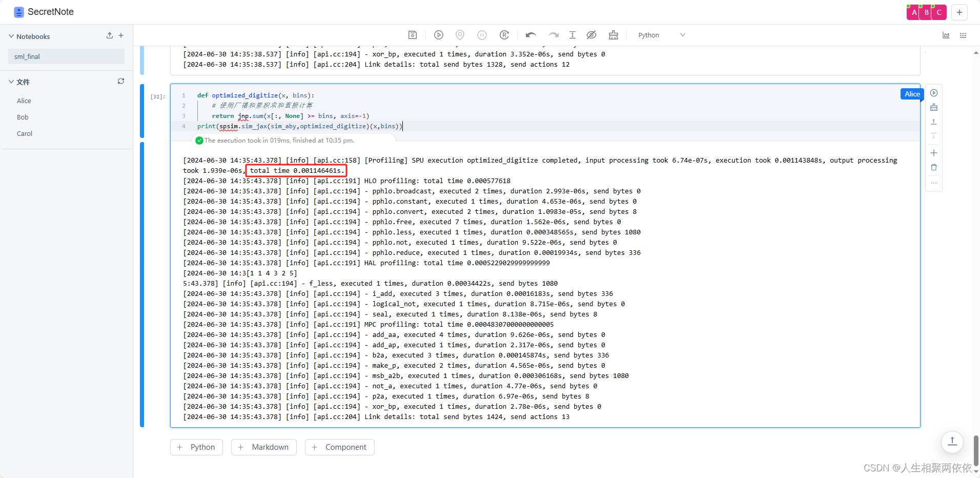The height and width of the screenshot is (478, 980).
Task: Click the location pin icon in the toolbar
Action: tap(460, 35)
